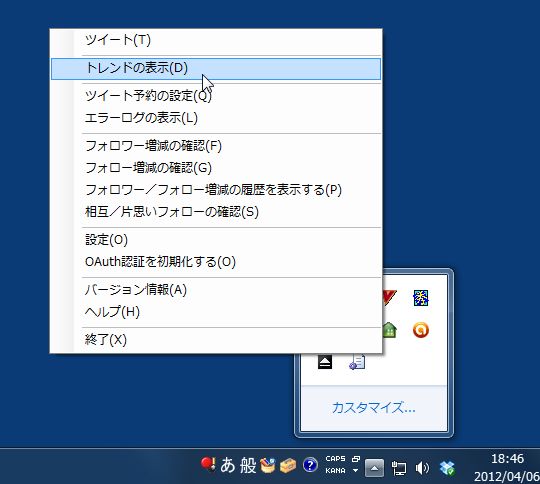Viewport: 540px width, 484px height.
Task: Open the 般 conversion mode selector
Action: tap(248, 465)
